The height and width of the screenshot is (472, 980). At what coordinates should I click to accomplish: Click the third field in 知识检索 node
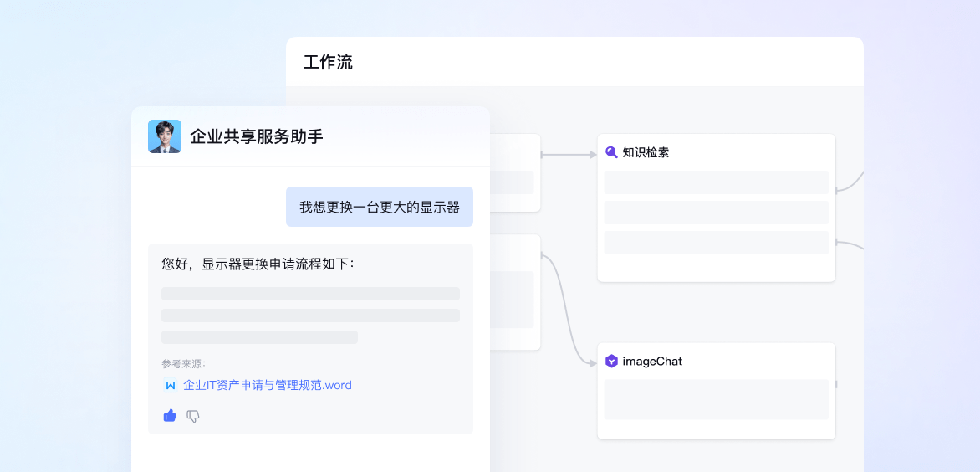pos(716,243)
